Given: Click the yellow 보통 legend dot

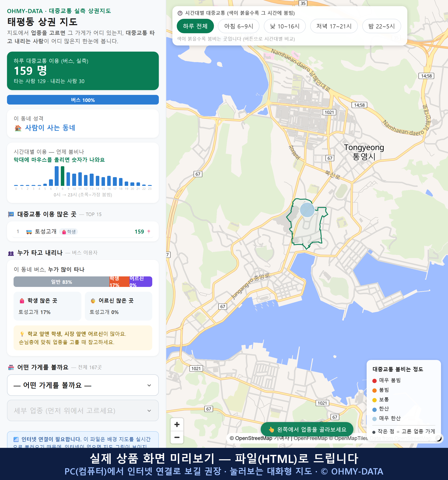Looking at the screenshot, I should 374,400.
